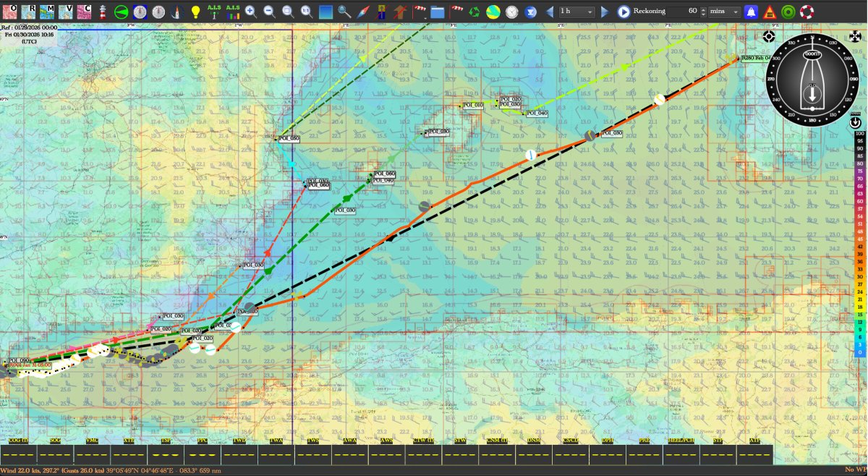Click the man-overboard lifebuoy icon
868x476 pixels.
(807, 11)
